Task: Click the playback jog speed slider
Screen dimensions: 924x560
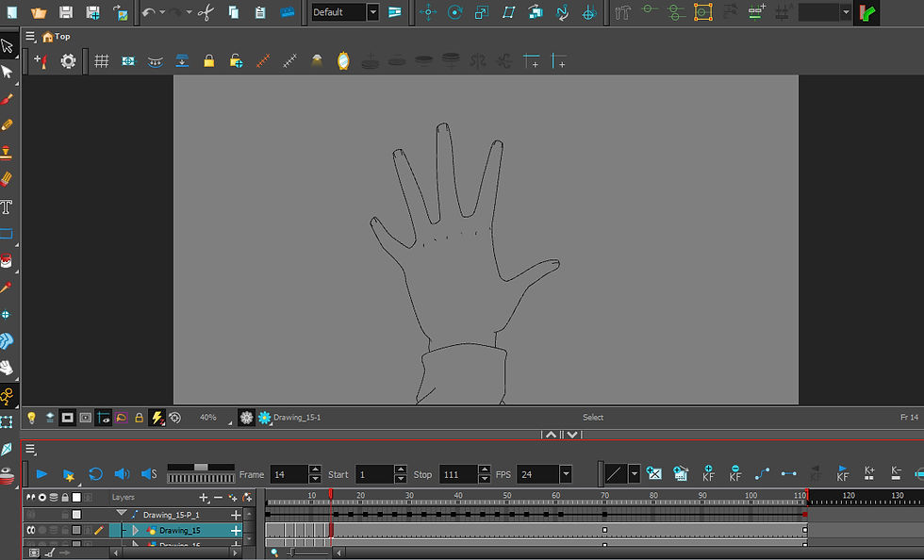Action: point(201,467)
